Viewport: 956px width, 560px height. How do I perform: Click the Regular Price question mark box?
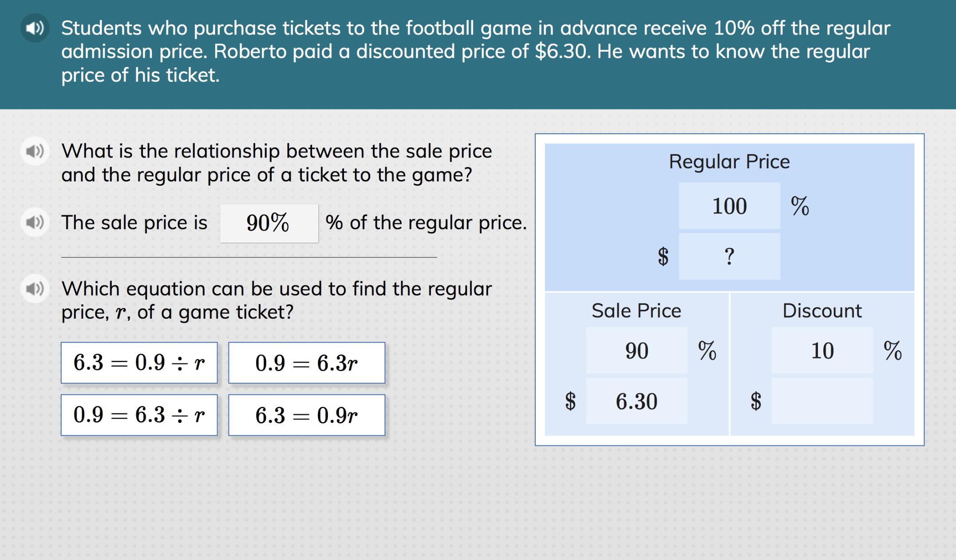click(x=729, y=256)
